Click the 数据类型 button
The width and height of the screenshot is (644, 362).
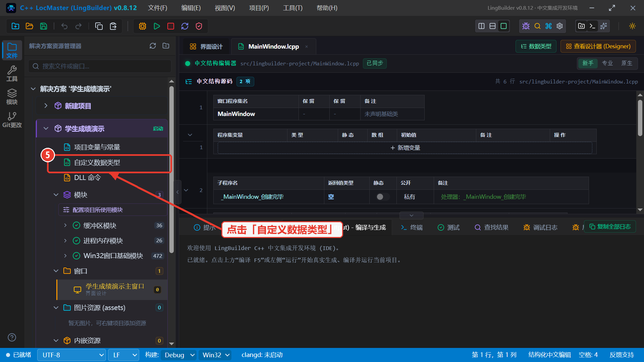[x=536, y=46]
